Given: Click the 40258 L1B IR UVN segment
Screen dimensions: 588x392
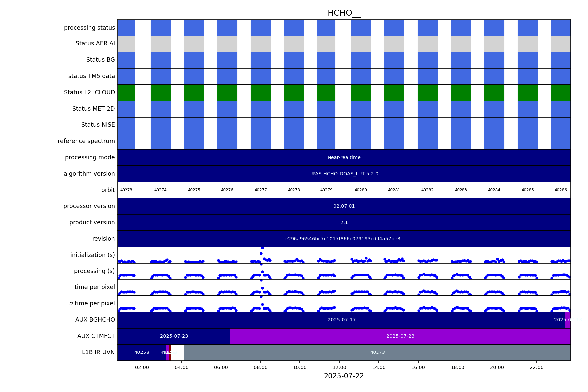Looking at the screenshot, I should pyautogui.click(x=142, y=353).
